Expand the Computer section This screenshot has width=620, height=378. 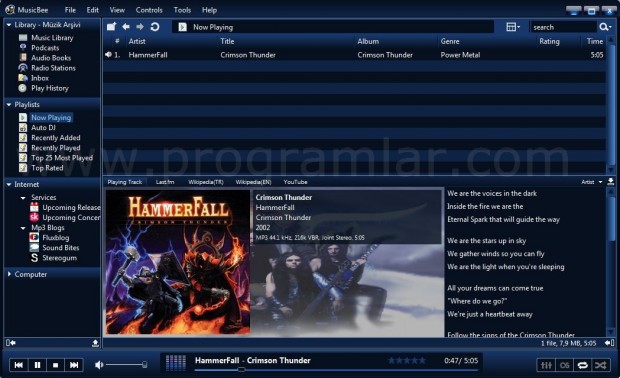tap(9, 274)
